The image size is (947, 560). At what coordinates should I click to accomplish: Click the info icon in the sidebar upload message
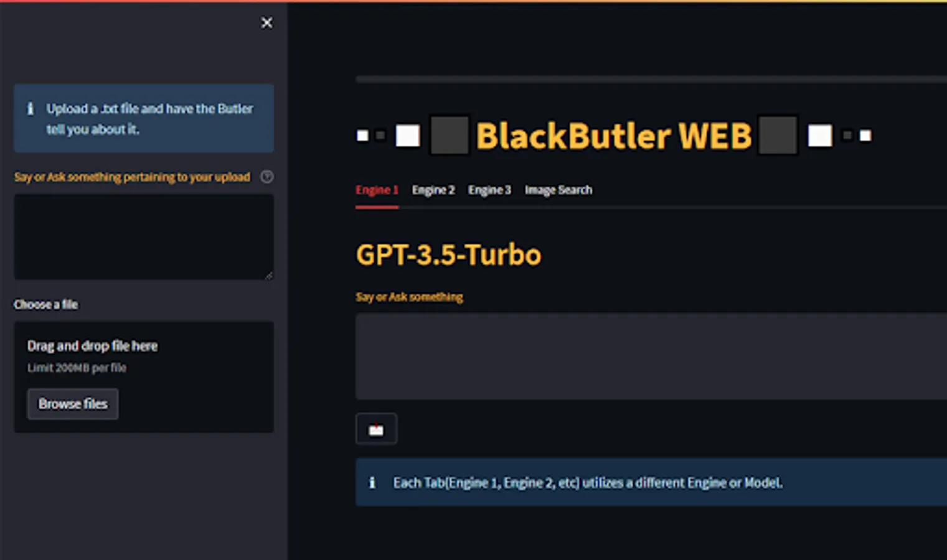[30, 109]
